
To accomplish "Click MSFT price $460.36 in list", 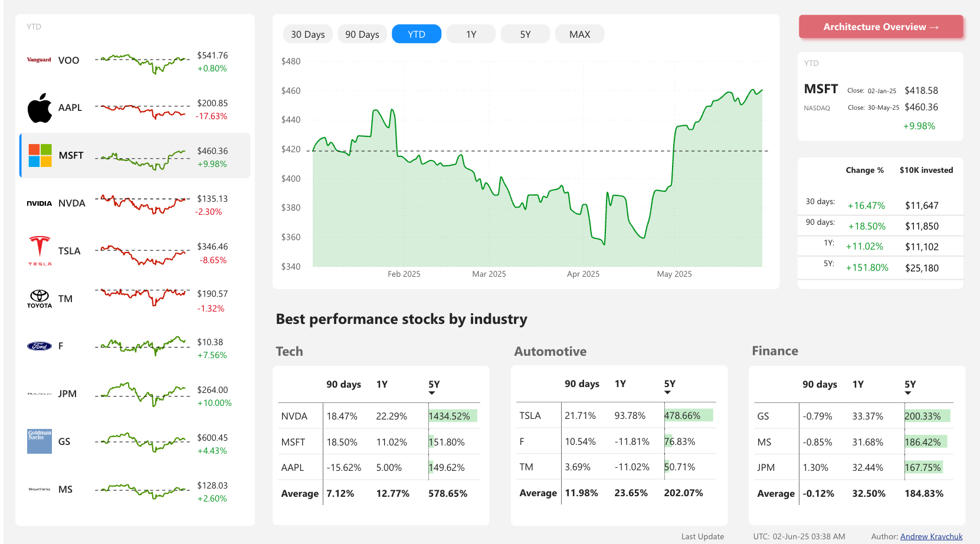I will pyautogui.click(x=212, y=151).
